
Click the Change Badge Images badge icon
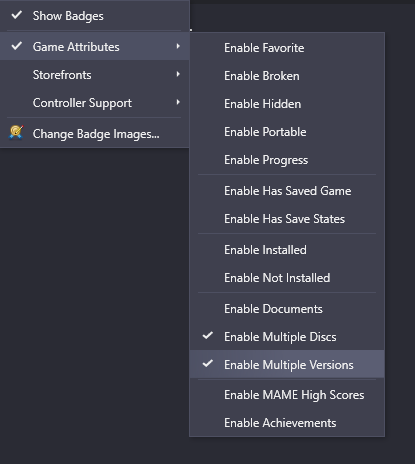[16, 132]
